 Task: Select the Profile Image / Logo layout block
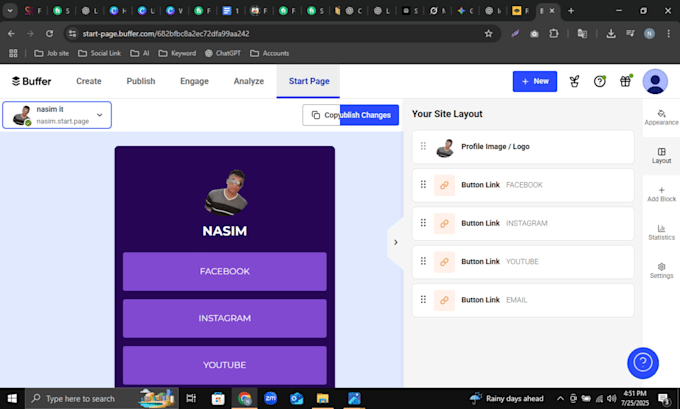click(x=523, y=147)
